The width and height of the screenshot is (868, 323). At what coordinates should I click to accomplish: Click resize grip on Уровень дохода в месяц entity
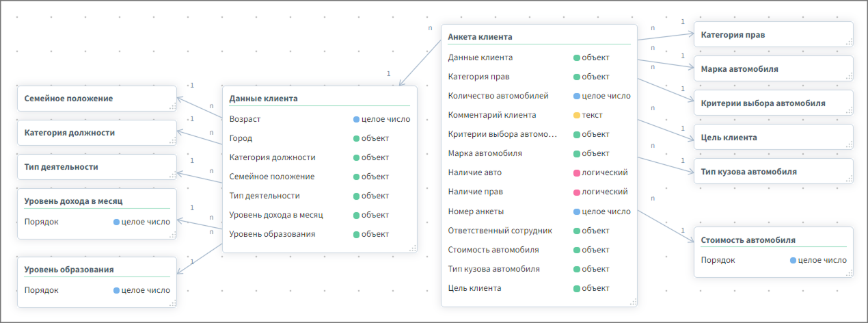172,234
